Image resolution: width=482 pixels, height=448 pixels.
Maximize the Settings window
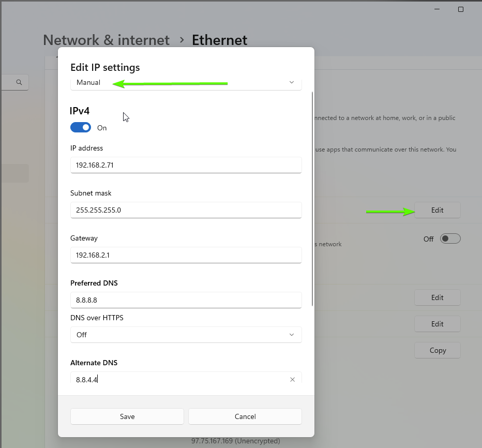(x=460, y=9)
